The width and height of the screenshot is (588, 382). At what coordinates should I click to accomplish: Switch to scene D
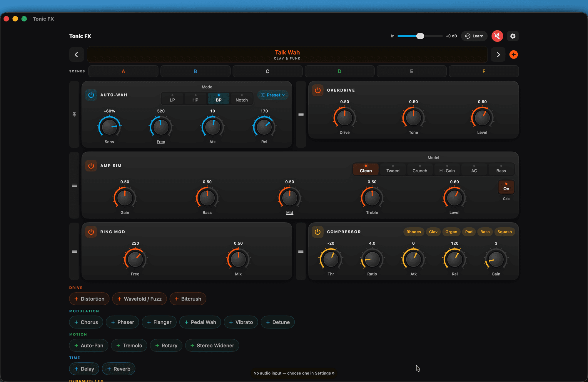[x=340, y=71]
